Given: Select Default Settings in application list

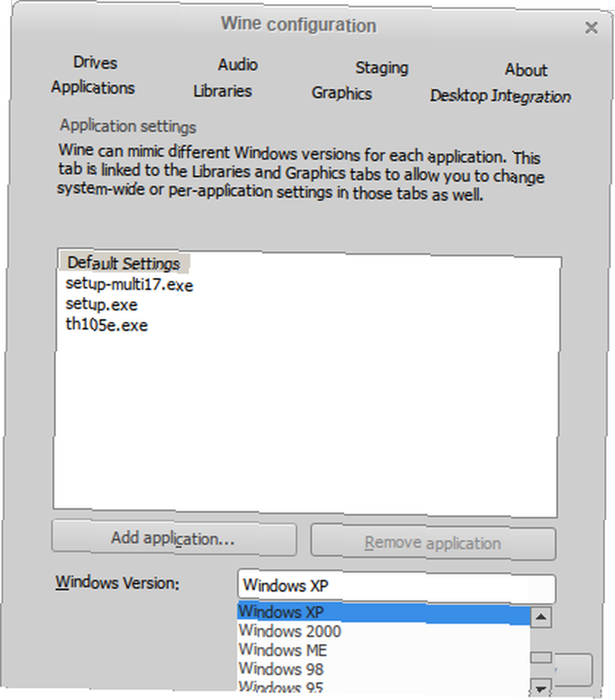Looking at the screenshot, I should coord(124,263).
